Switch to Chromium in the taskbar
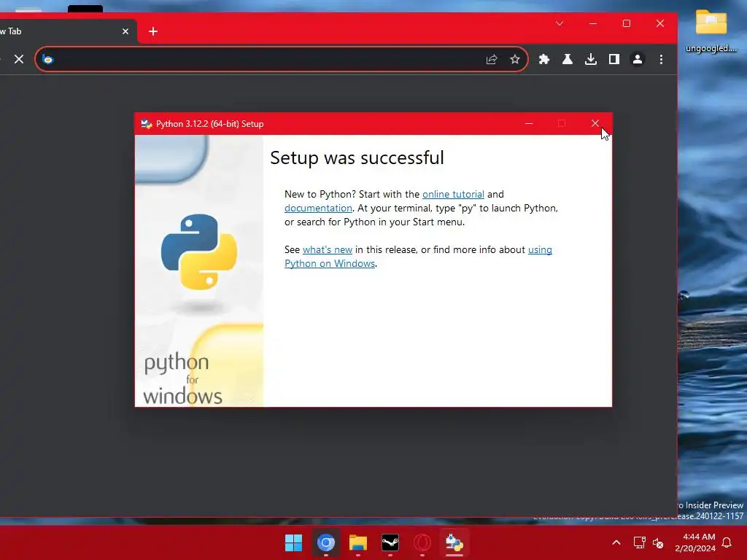 [326, 542]
